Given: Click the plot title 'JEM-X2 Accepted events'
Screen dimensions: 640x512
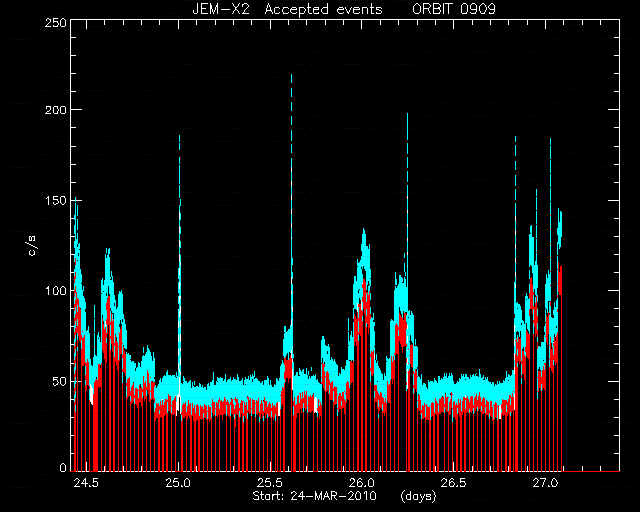Looking at the screenshot, I should (287, 9).
